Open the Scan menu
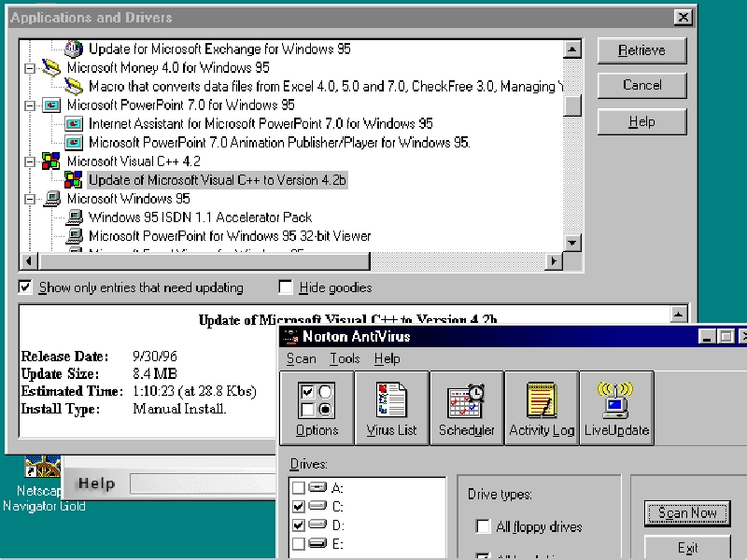This screenshot has width=747, height=560. pyautogui.click(x=301, y=358)
